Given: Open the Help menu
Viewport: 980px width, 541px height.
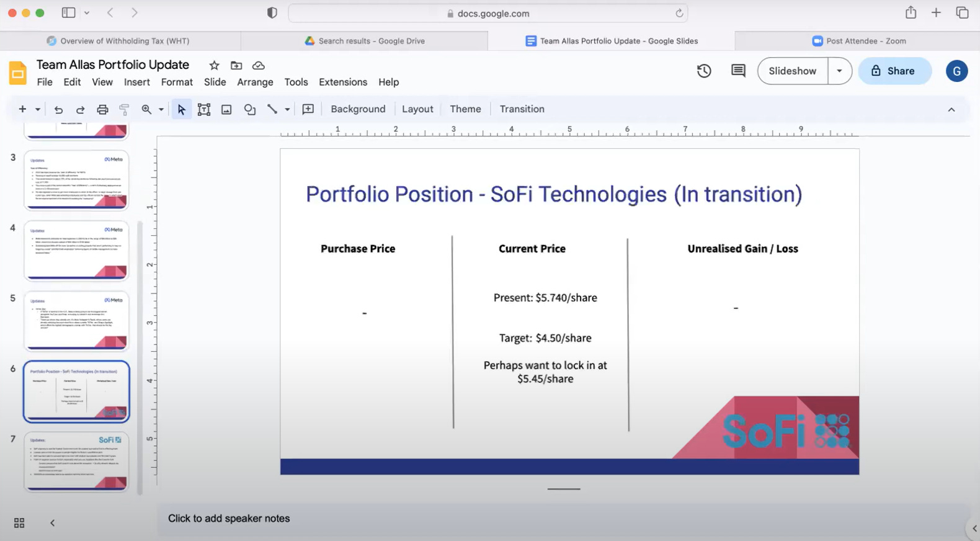Looking at the screenshot, I should coord(388,82).
